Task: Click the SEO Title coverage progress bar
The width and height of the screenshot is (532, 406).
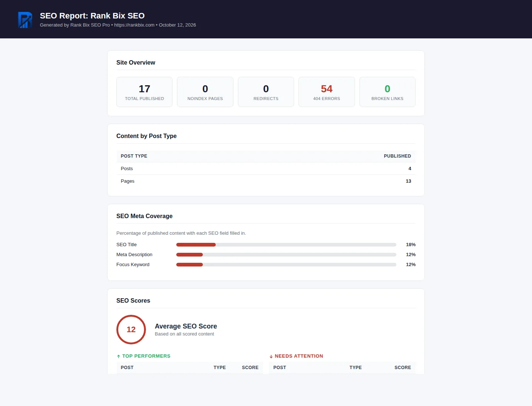Action: [x=286, y=245]
